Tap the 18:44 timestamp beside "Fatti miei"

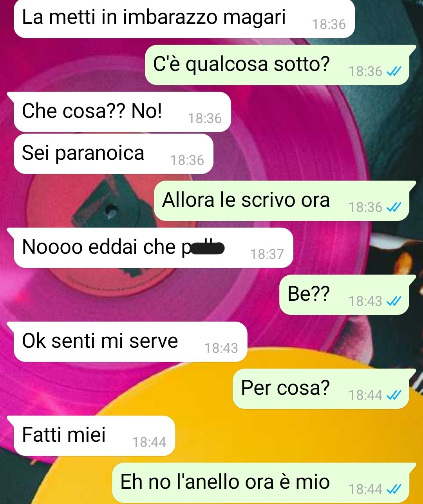tap(149, 442)
